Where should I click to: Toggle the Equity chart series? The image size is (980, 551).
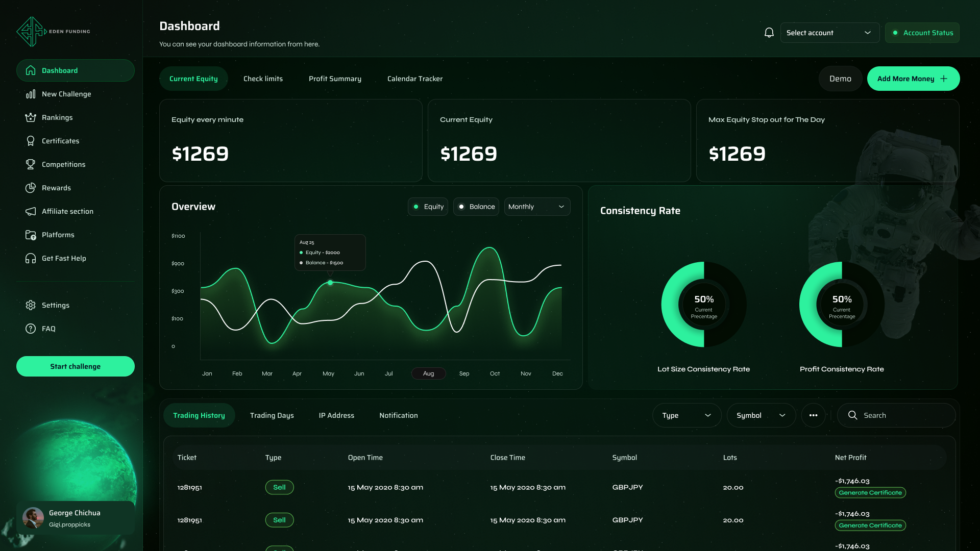click(428, 207)
